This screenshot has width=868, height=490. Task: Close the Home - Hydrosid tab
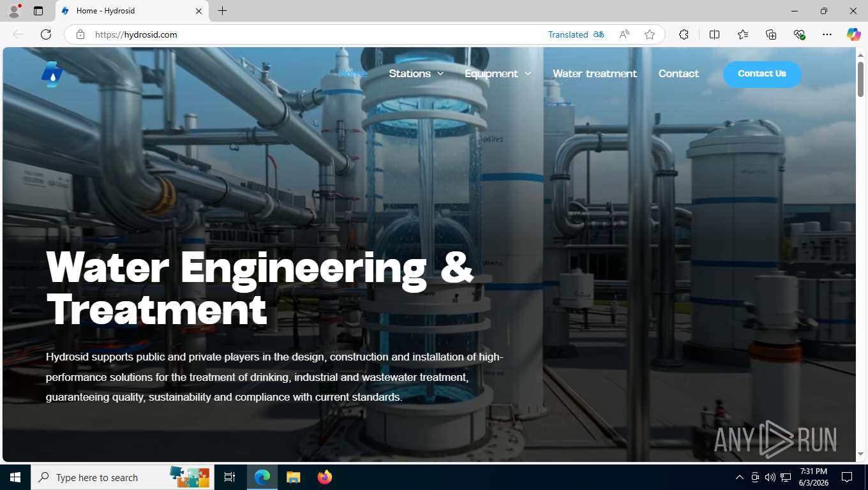coord(198,11)
